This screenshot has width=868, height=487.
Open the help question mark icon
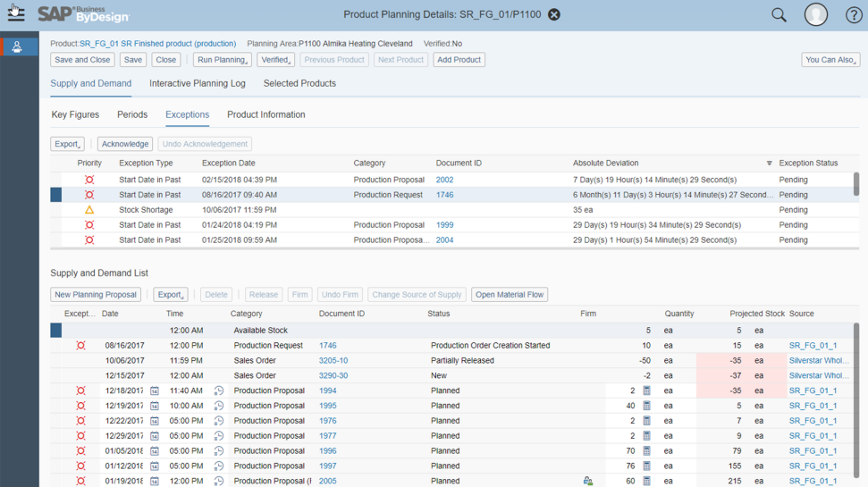point(854,15)
